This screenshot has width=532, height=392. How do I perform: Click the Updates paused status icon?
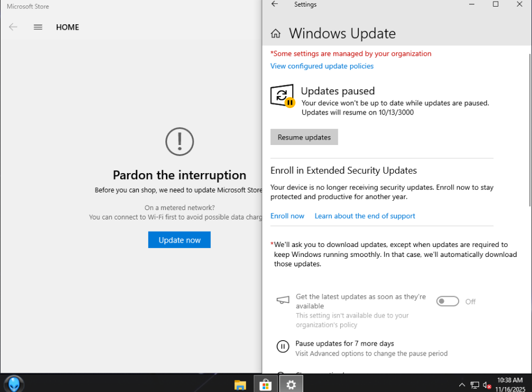click(x=283, y=96)
